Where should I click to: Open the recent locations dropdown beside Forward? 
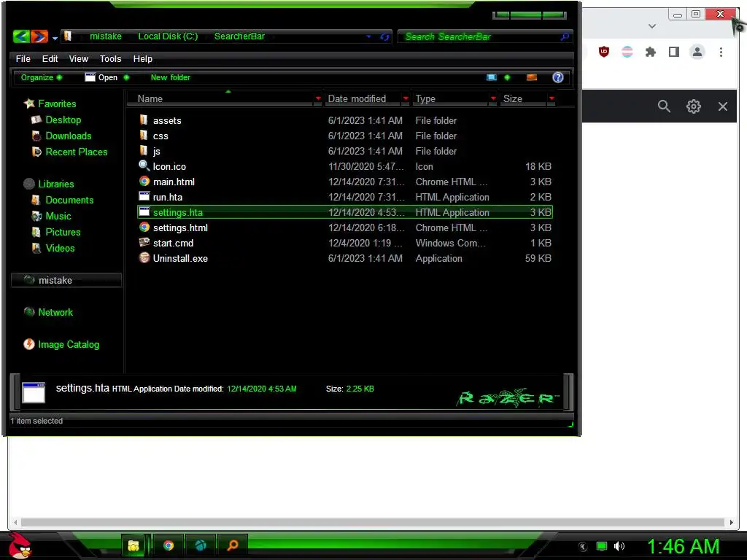coord(55,38)
